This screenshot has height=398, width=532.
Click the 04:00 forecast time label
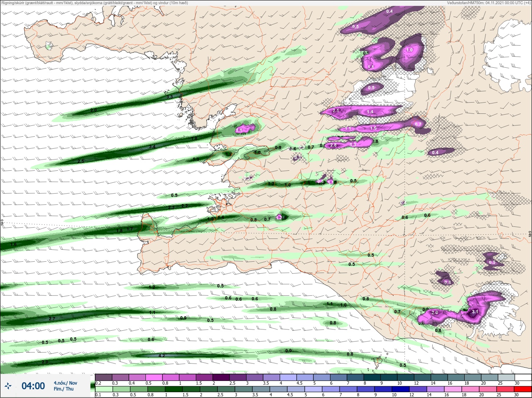[x=33, y=386]
